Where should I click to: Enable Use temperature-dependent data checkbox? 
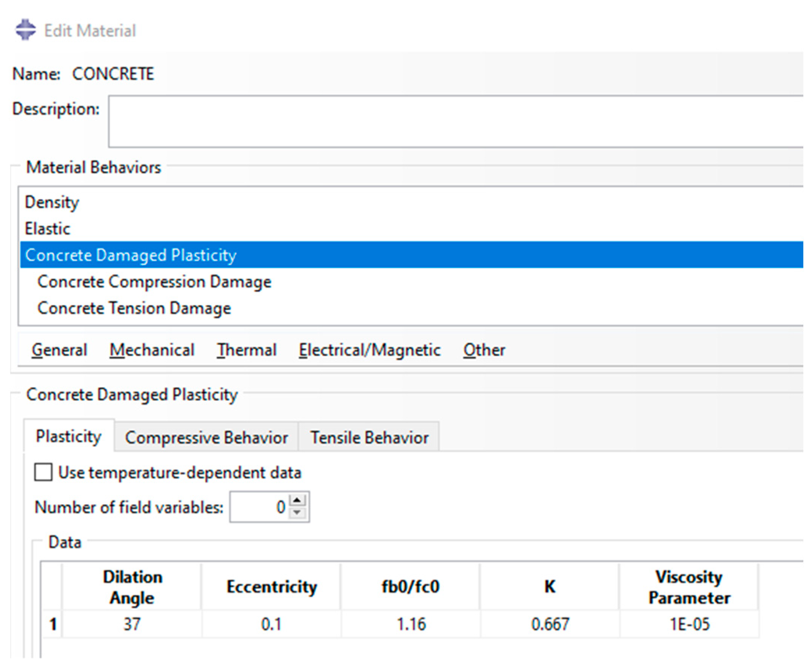coord(43,472)
